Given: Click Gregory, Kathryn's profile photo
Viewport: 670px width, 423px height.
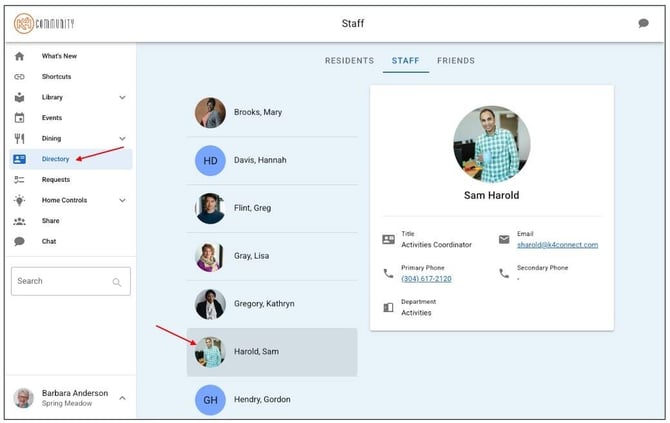Looking at the screenshot, I should click(210, 304).
